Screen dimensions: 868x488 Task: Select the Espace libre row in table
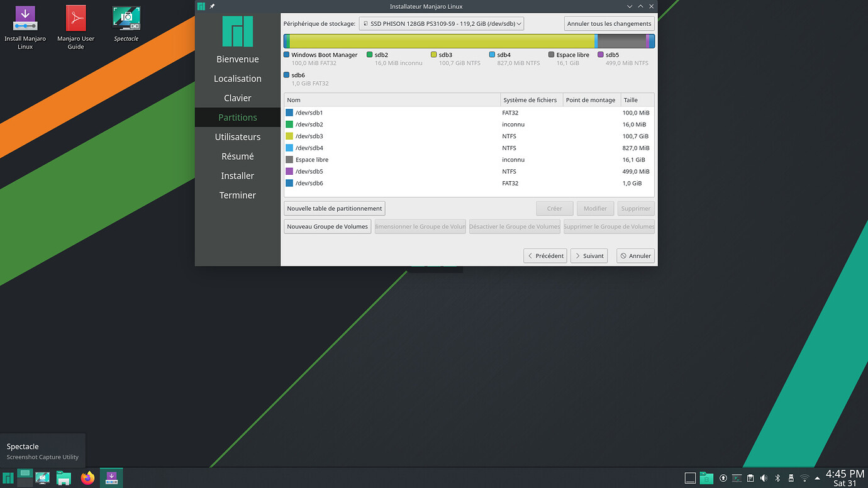469,160
